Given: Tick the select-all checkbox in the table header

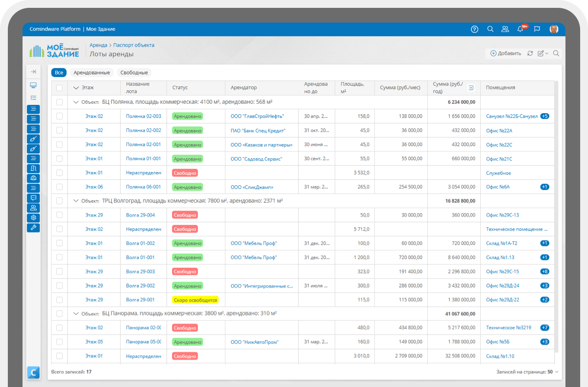Looking at the screenshot, I should [59, 88].
